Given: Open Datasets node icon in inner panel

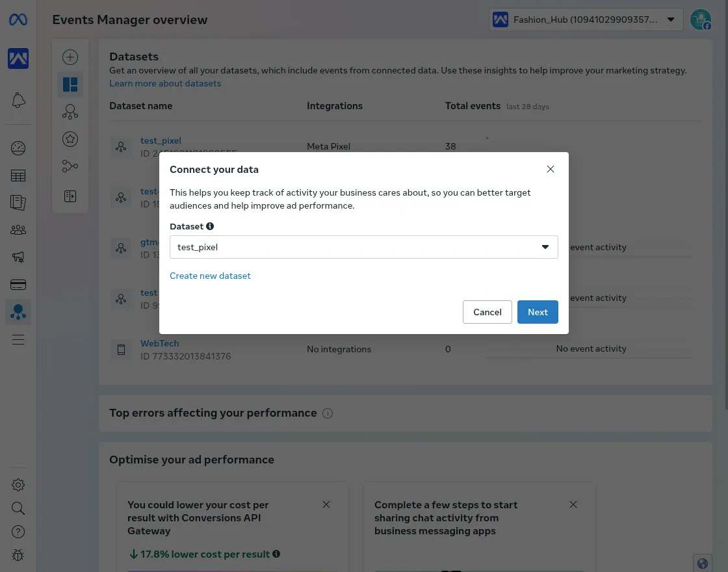Looking at the screenshot, I should coord(70,112).
